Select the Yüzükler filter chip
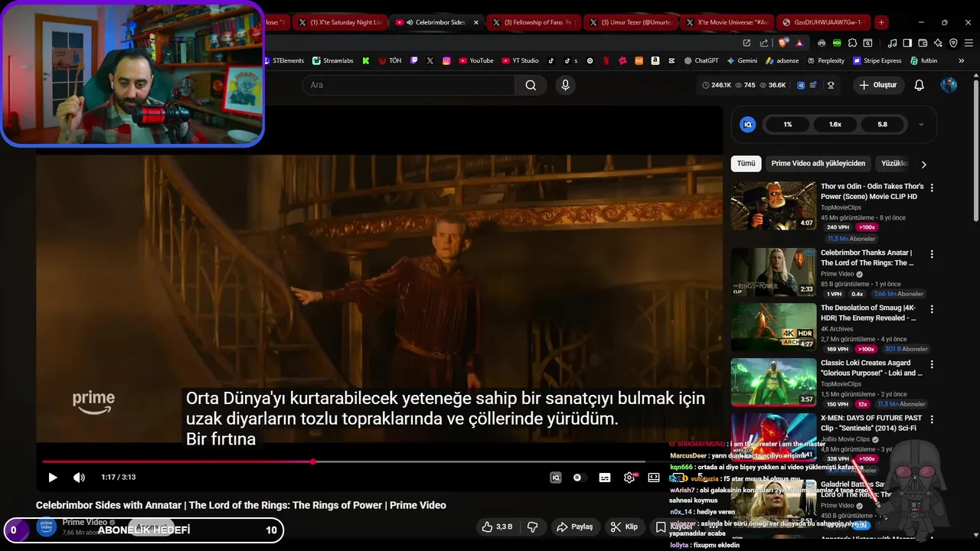 tap(893, 163)
